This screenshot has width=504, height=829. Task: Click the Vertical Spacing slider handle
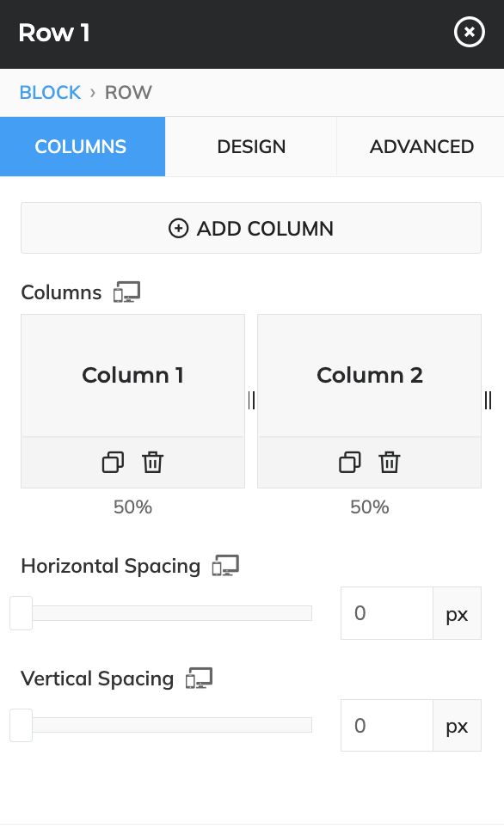pyautogui.click(x=19, y=725)
